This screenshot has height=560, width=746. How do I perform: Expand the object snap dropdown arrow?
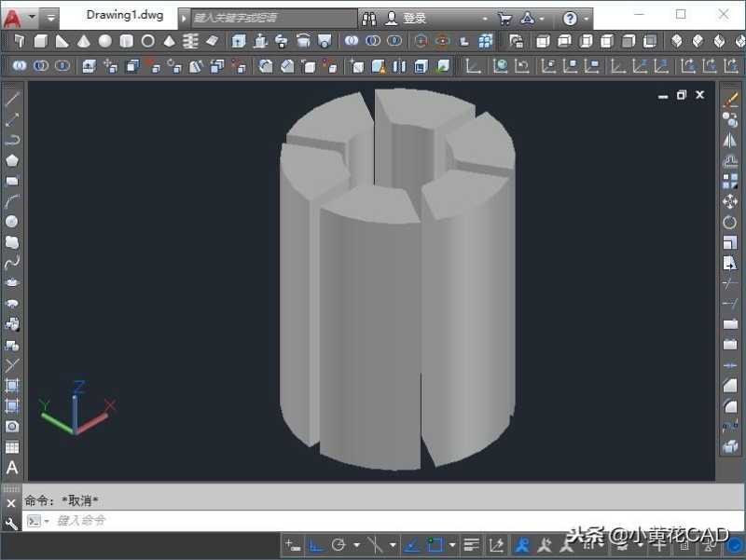[452, 545]
